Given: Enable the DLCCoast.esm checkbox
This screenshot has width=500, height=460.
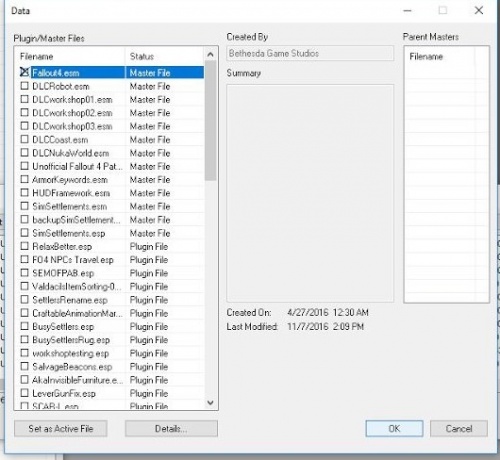Looking at the screenshot, I should pyautogui.click(x=24, y=139).
